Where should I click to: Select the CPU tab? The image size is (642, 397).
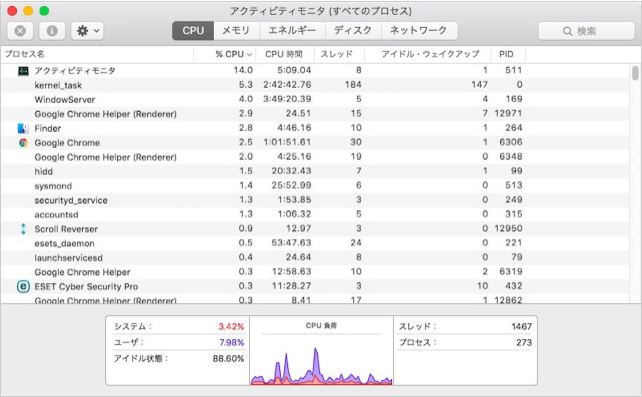[x=193, y=31]
